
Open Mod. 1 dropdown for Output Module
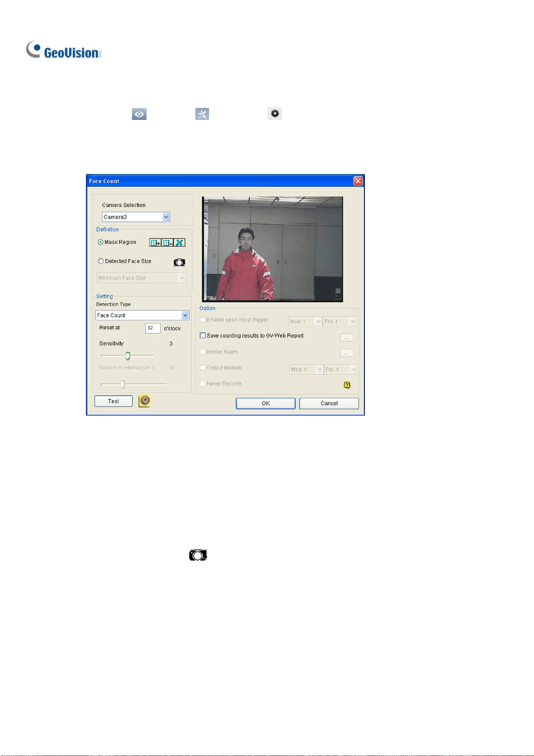click(306, 370)
